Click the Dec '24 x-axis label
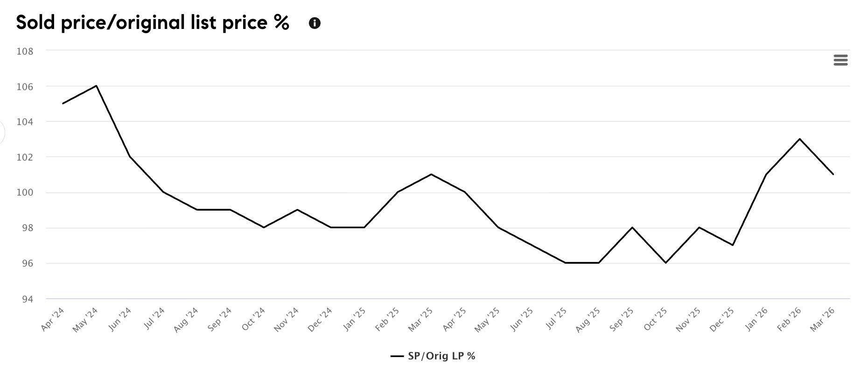This screenshot has height=379, width=868. 321,320
